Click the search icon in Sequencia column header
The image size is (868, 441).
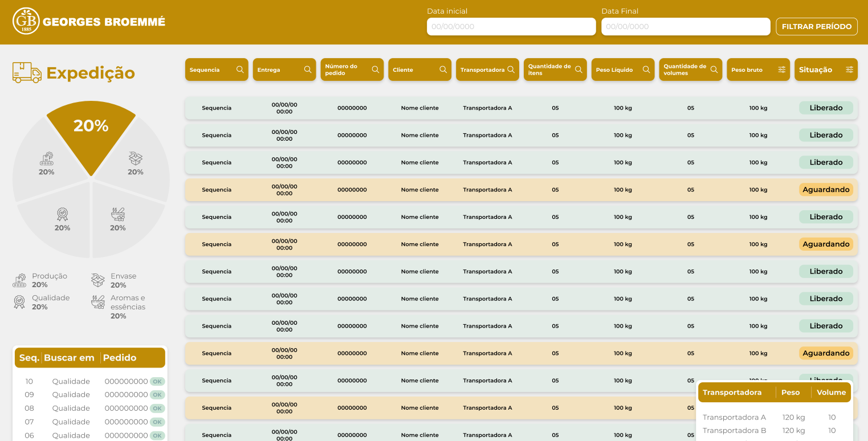240,70
